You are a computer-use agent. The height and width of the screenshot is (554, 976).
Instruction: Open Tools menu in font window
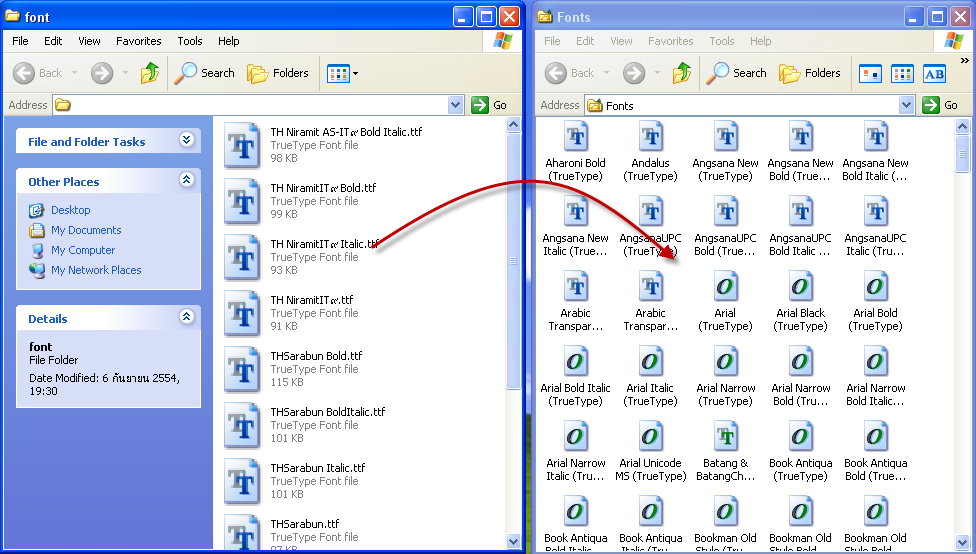pyautogui.click(x=189, y=41)
